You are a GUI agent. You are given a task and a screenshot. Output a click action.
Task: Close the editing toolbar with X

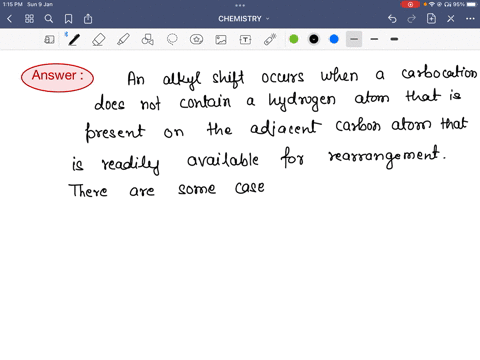point(451,19)
